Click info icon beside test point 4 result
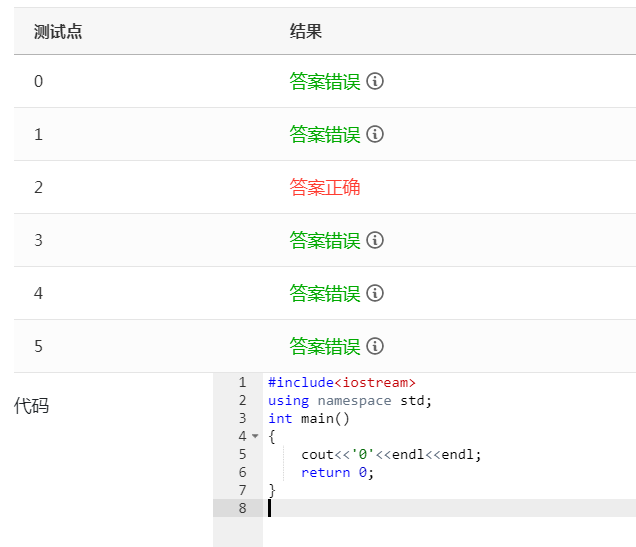636x547 pixels. coord(375,293)
